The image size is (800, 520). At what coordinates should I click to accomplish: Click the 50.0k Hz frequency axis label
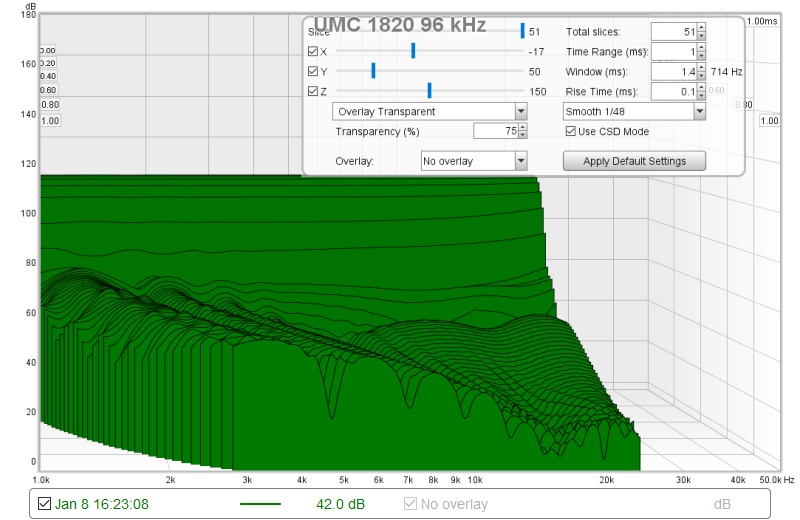tap(777, 480)
